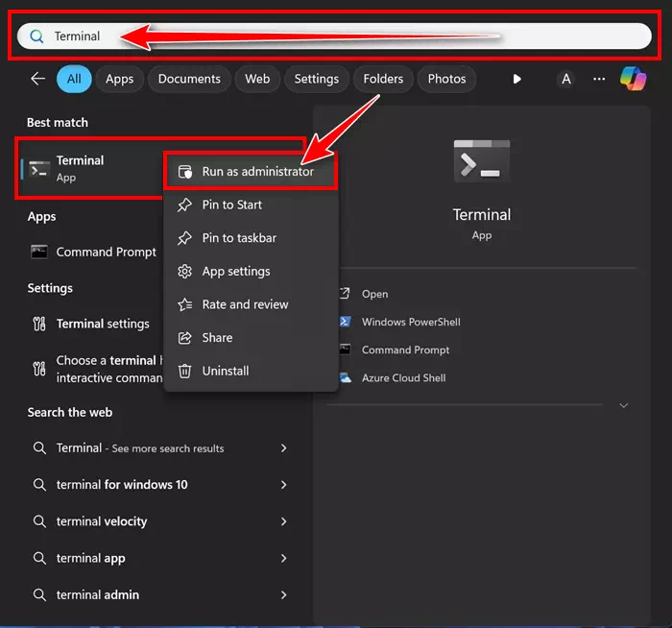Choose Rate and review menu entry
672x628 pixels.
pos(251,304)
